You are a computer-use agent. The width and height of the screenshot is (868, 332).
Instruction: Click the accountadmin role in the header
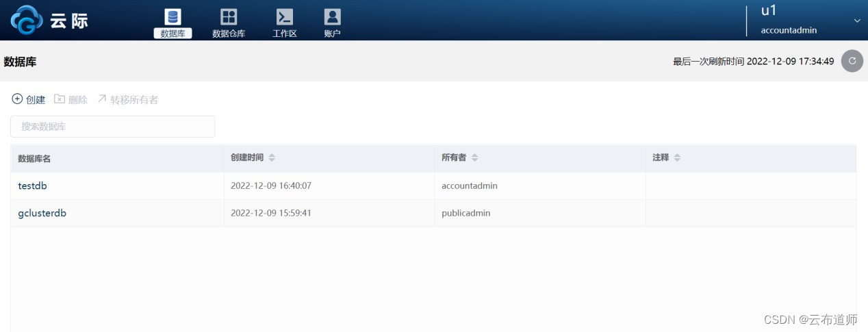tap(789, 30)
